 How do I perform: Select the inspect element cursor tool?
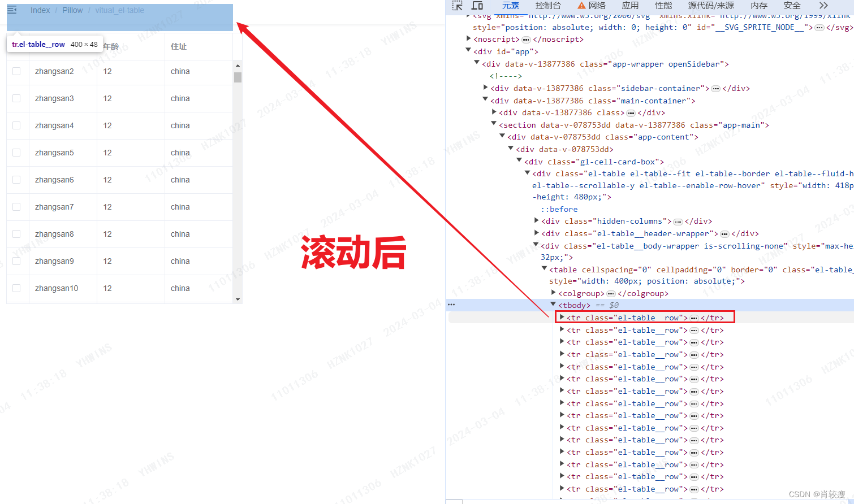[457, 6]
